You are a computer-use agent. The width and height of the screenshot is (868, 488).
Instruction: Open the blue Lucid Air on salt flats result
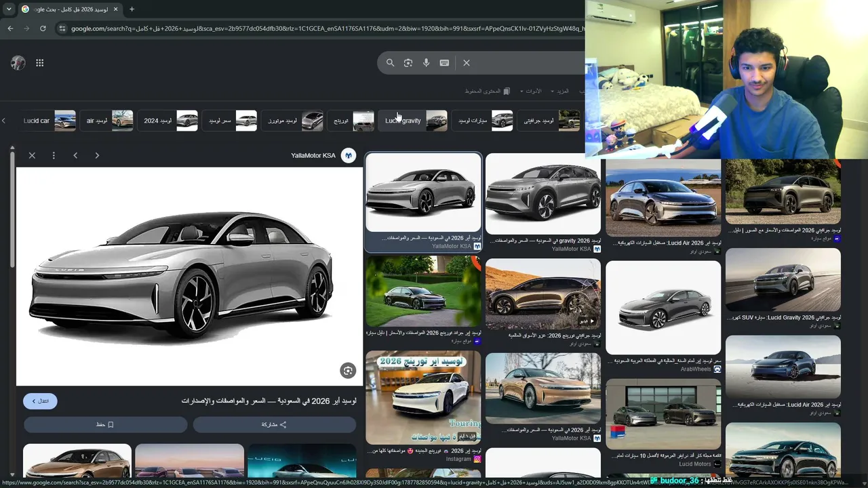point(783,367)
